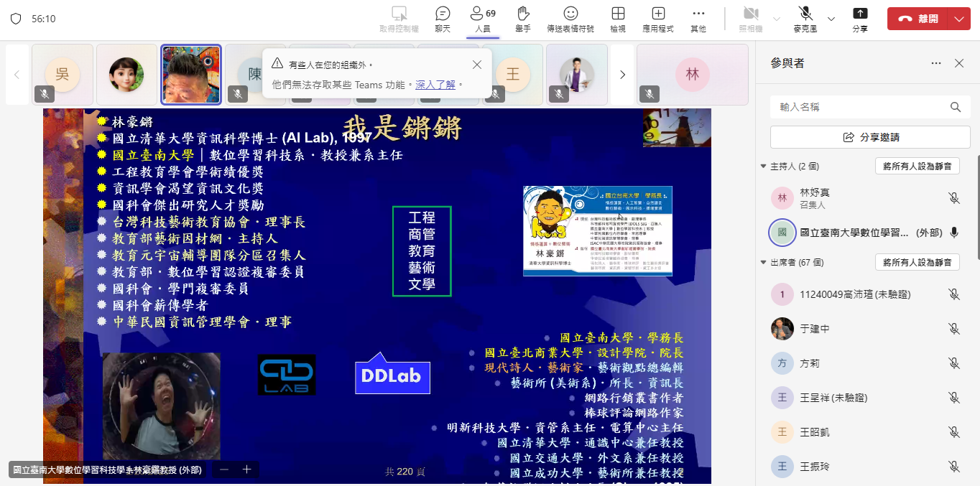
Task: Click 林妤真's avatar circle
Action: 782,198
